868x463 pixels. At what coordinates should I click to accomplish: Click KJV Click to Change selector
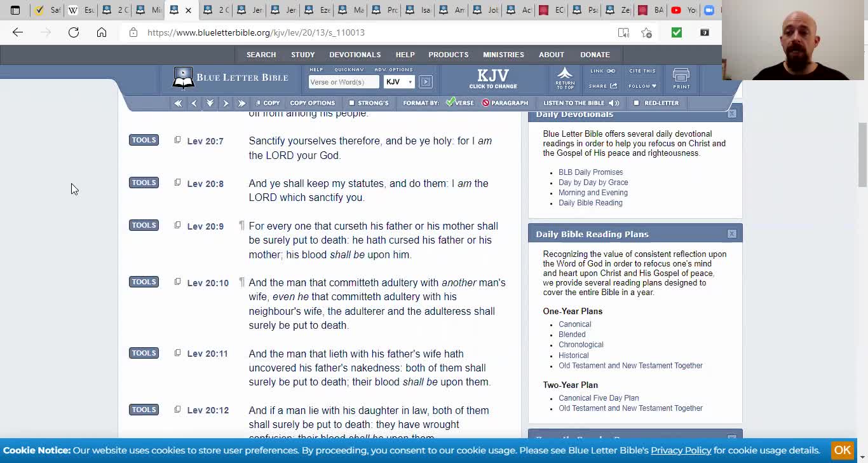tap(493, 79)
